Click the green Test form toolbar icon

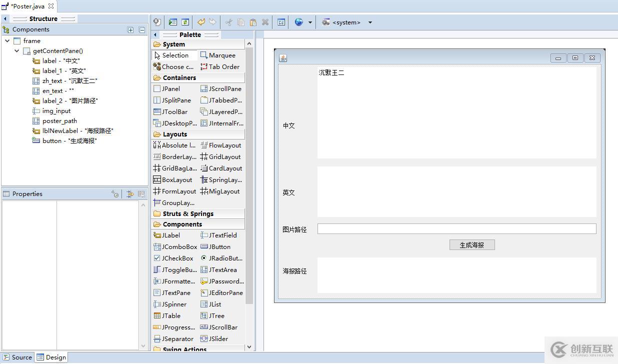172,22
